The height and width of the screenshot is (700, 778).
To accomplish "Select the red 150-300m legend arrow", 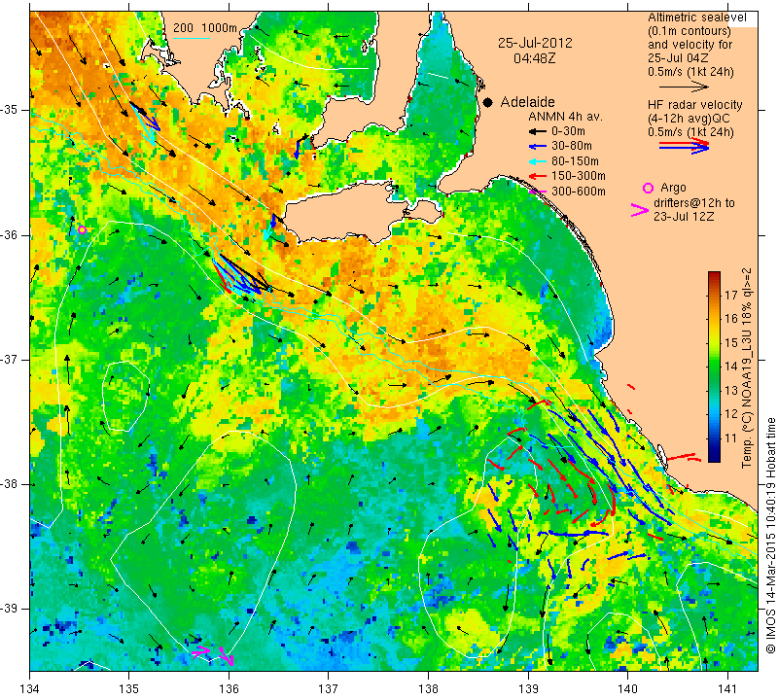I will pos(538,176).
